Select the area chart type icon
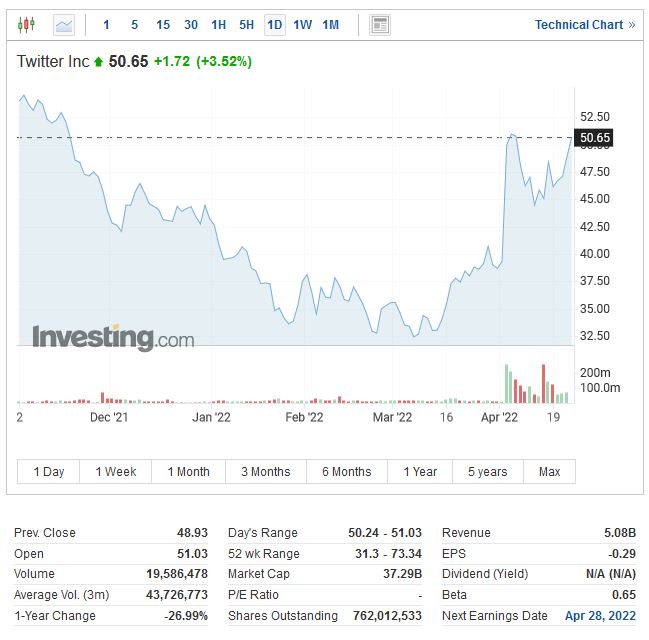Image resolution: width=649 pixels, height=640 pixels. point(63,24)
